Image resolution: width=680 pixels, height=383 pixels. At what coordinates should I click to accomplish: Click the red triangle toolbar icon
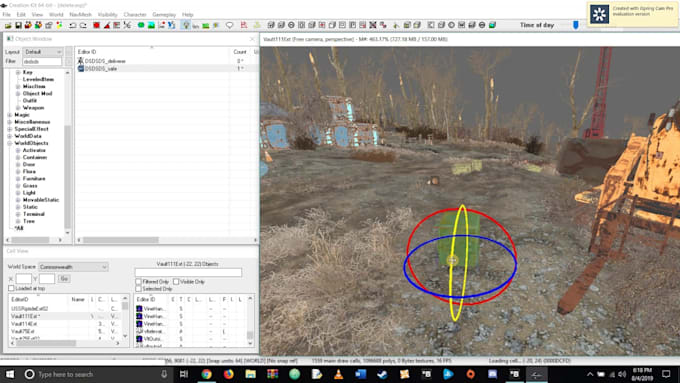coord(107,25)
